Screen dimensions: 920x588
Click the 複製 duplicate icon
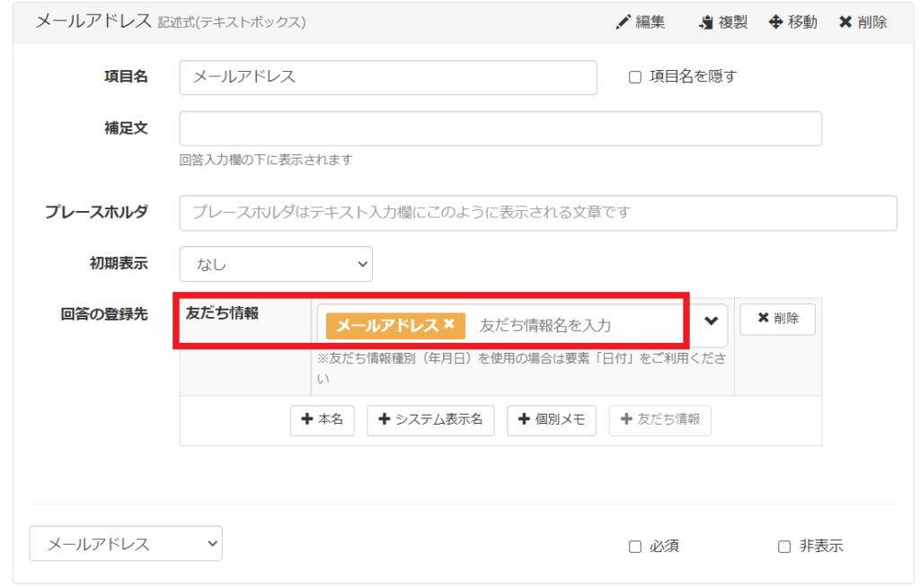[x=706, y=22]
